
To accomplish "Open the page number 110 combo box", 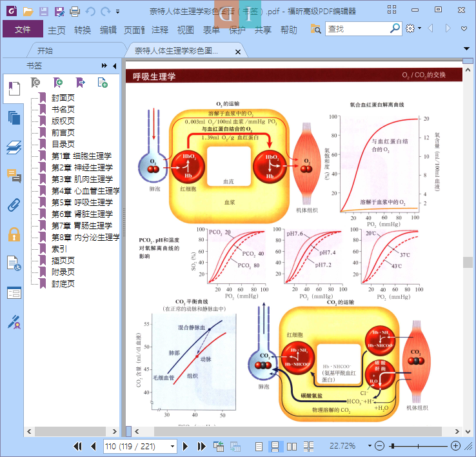I will coord(140,446).
